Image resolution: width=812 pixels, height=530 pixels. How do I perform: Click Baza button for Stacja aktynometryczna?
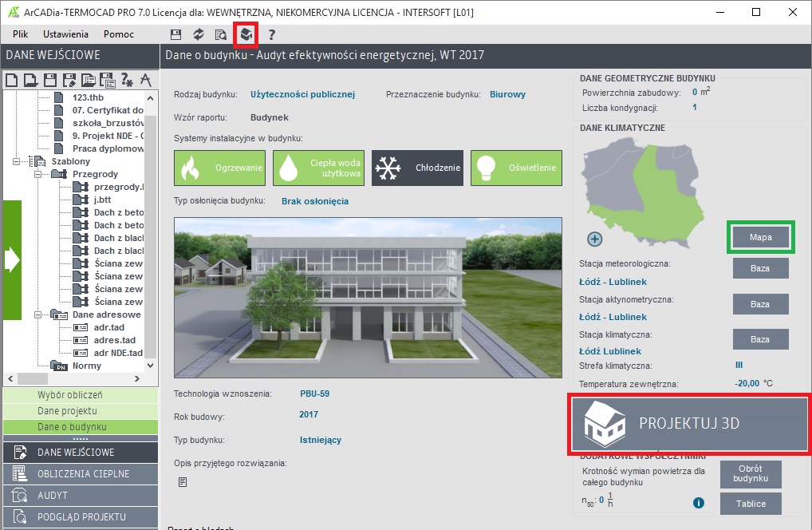point(760,304)
